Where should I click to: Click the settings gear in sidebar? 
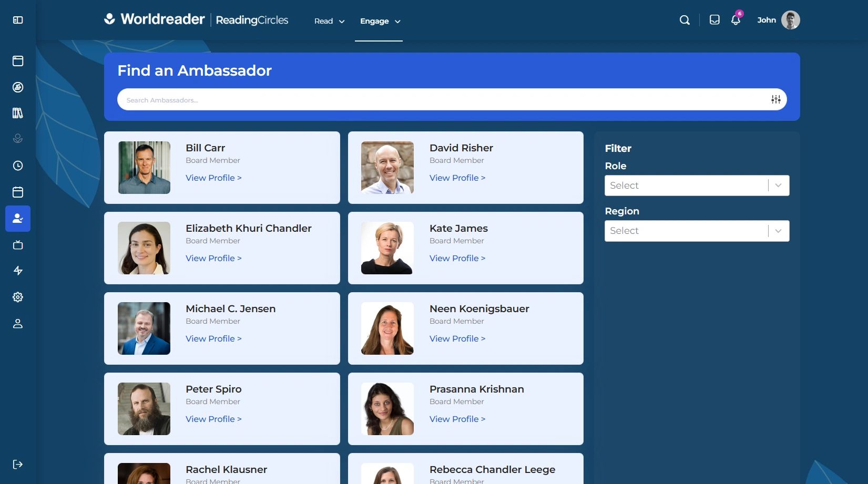(18, 297)
